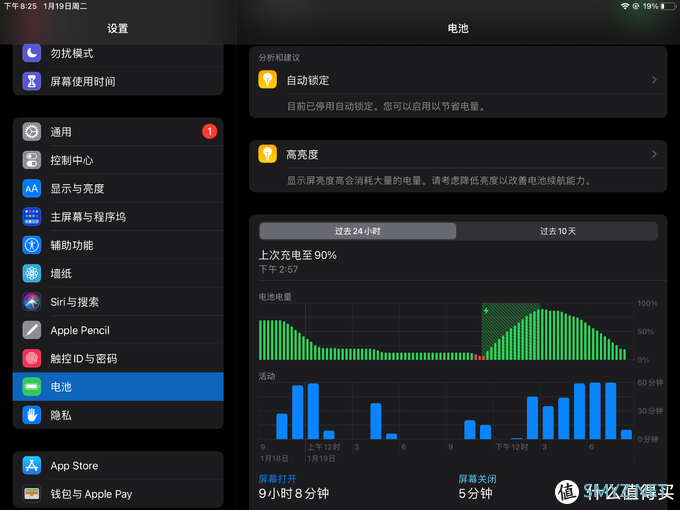This screenshot has width=680, height=510.
Task: Tap the 5分钟 screen-off value
Action: [x=475, y=494]
